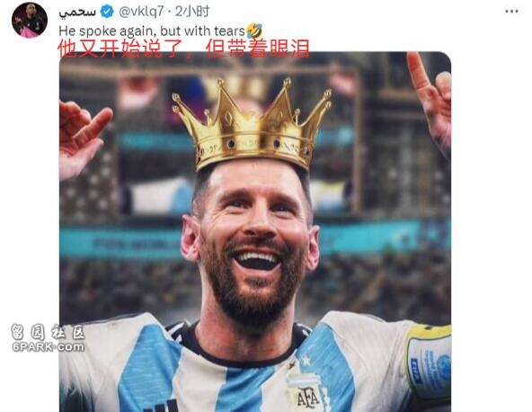This screenshot has width=532, height=412.
Task: Click the blue verified badge icon
Action: click(107, 12)
